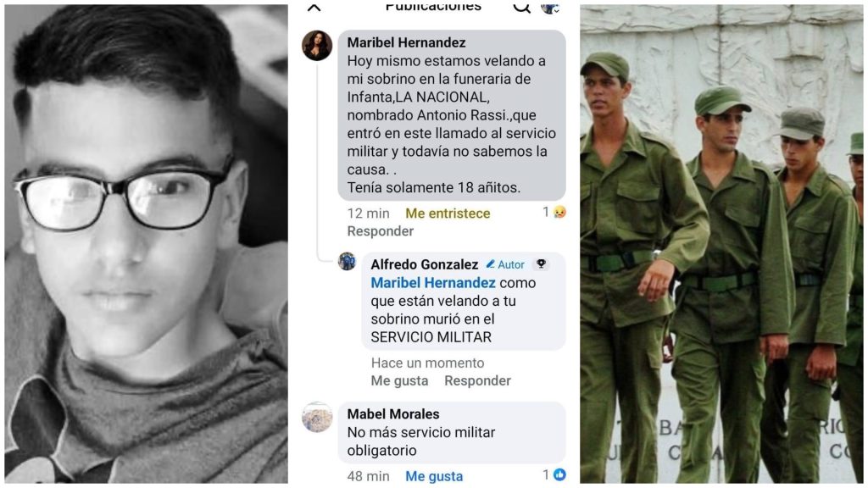
Task: Click 'Responder' under Maribel's comment
Action: pos(381,231)
